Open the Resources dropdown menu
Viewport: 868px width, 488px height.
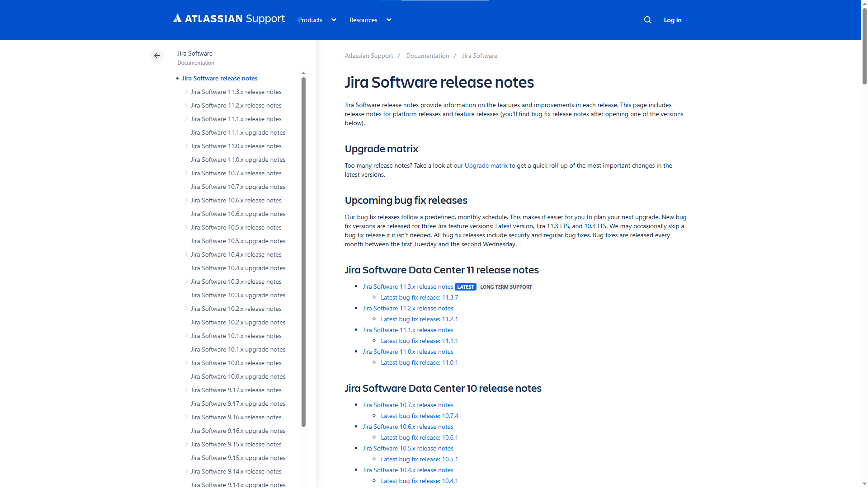370,20
